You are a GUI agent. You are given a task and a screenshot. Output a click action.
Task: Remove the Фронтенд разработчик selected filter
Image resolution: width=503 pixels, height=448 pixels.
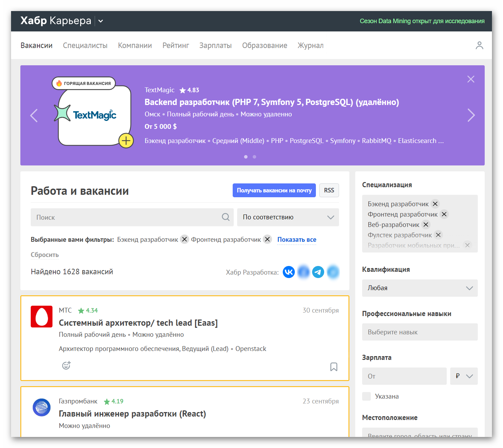[268, 239]
